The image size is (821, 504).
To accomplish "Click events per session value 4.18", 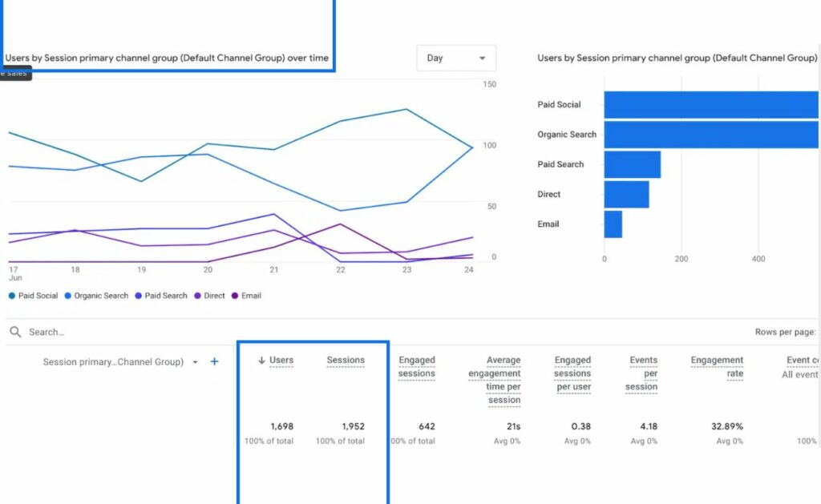I will [x=648, y=426].
